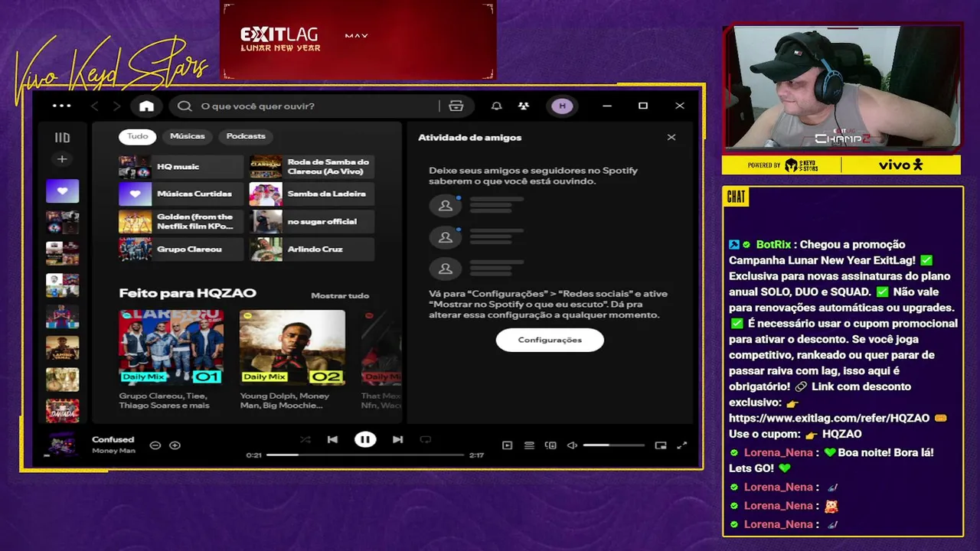Close the Atividade de amigos panel
980x551 pixels.
671,138
